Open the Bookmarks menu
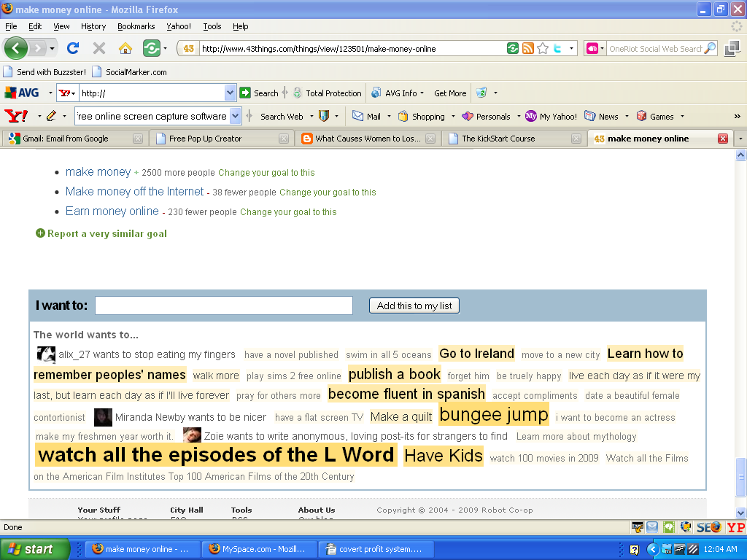747x560 pixels. pyautogui.click(x=136, y=26)
